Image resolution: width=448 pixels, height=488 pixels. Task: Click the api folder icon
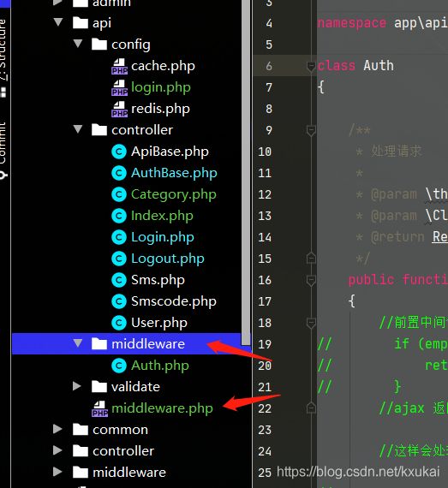[x=81, y=22]
